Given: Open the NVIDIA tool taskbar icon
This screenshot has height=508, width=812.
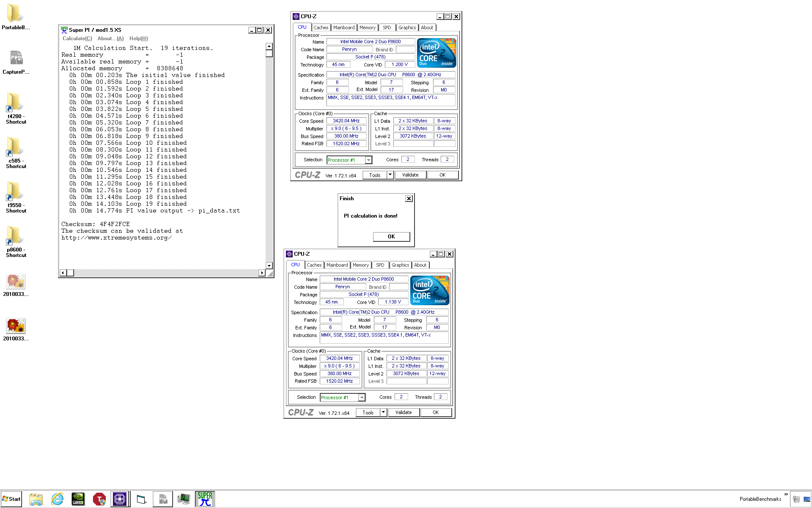Looking at the screenshot, I should [x=78, y=499].
